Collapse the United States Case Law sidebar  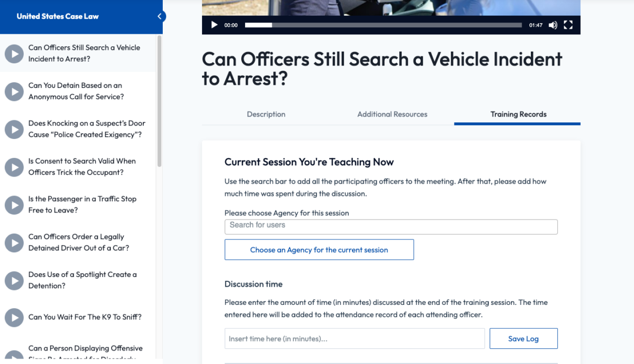(x=159, y=17)
